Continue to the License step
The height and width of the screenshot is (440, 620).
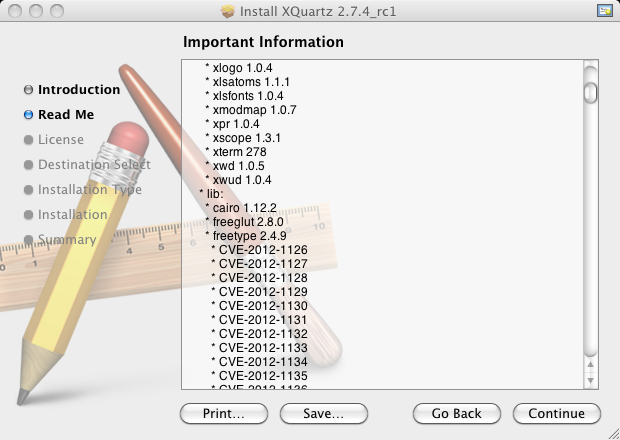point(557,414)
